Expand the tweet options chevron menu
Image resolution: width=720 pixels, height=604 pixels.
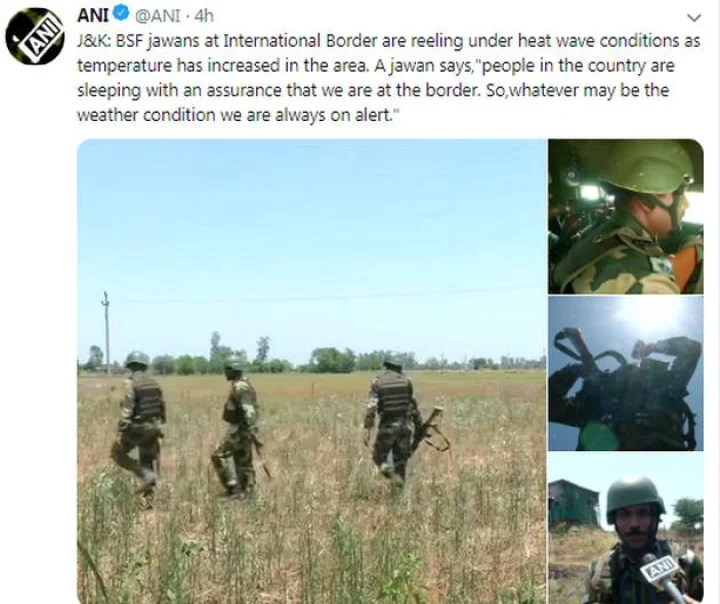pyautogui.click(x=694, y=18)
